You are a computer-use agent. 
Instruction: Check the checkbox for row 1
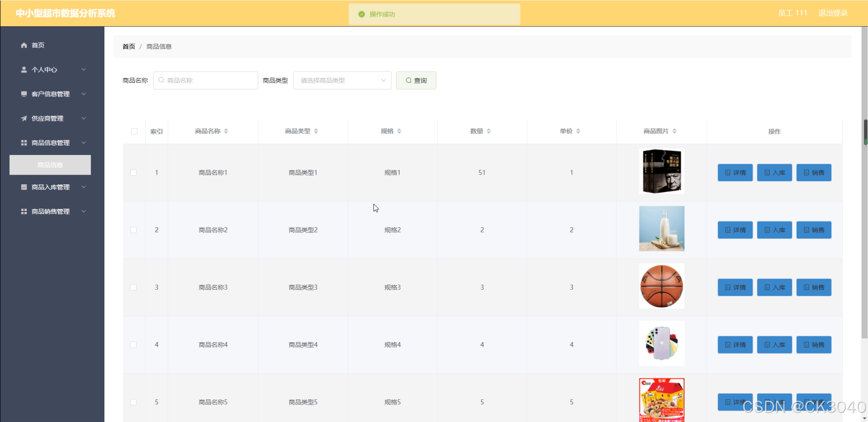133,173
